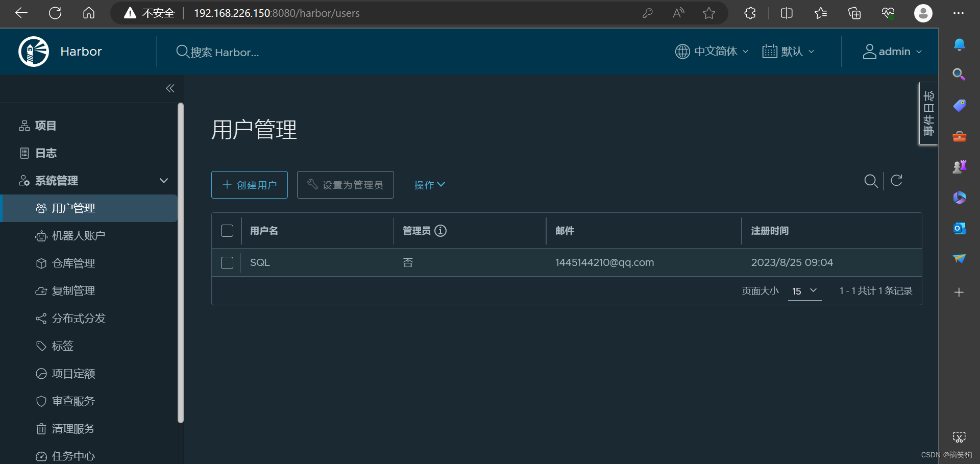Toggle the select-all checkbox in the table header

[x=227, y=231]
